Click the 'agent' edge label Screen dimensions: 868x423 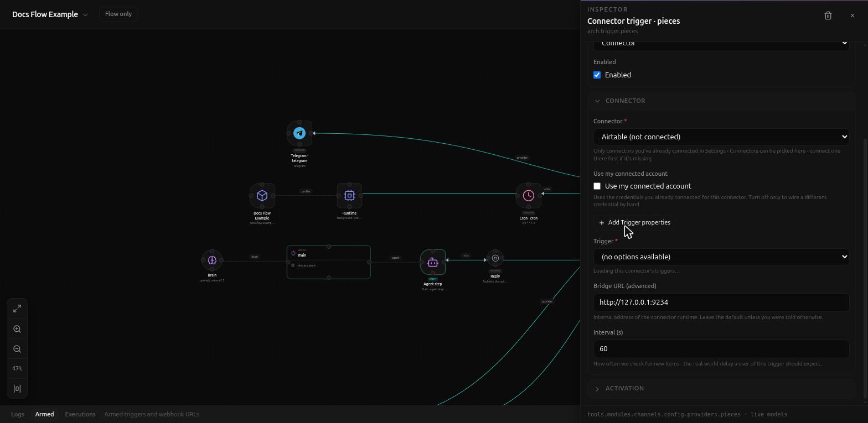395,258
